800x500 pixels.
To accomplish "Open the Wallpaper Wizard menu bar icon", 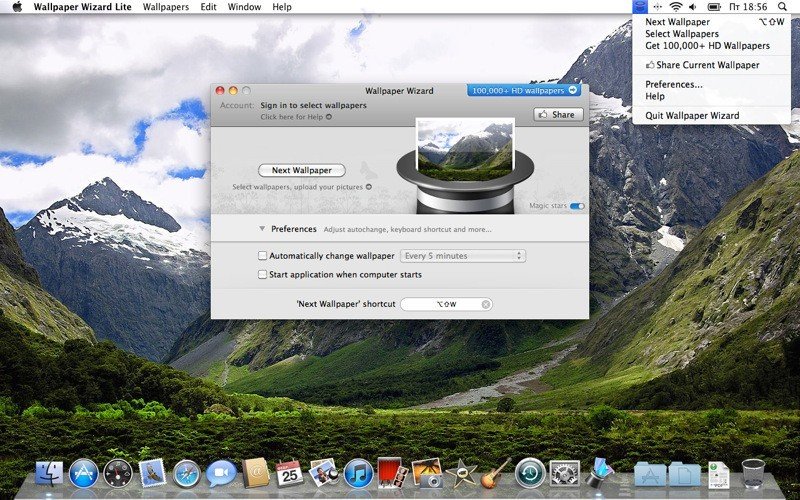I will click(x=639, y=7).
